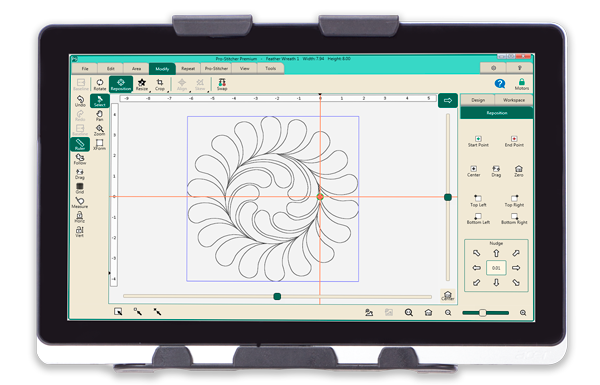
Task: Nudge diagonally down-right
Action: [x=516, y=282]
